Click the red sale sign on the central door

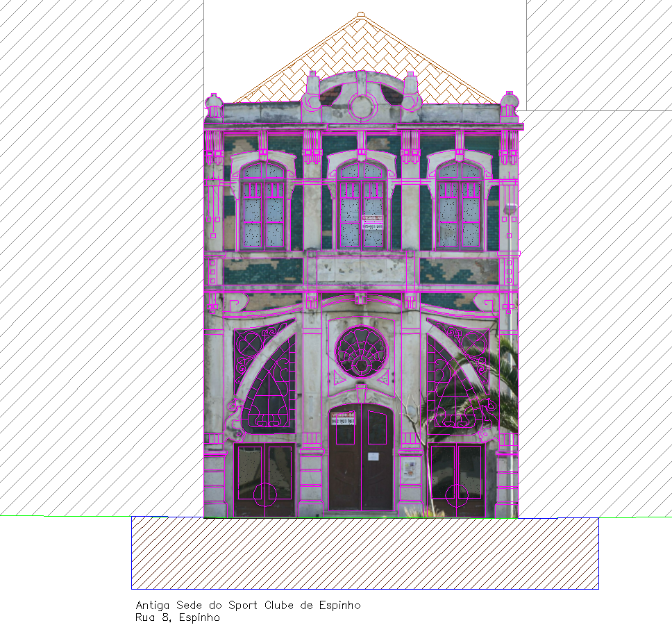tap(344, 418)
